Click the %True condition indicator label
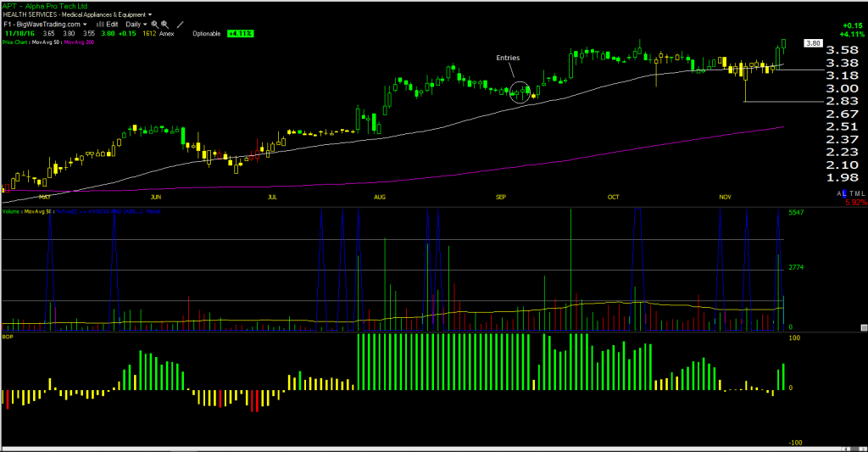Screen dimensions: 868x452 [108, 212]
